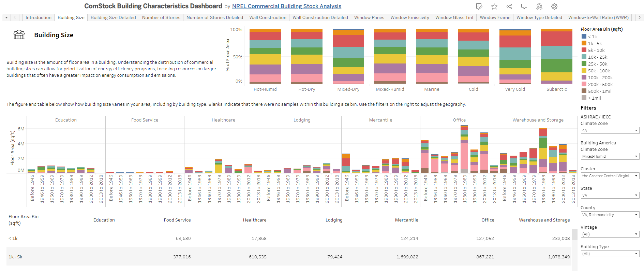Click the share icon
This screenshot has width=644, height=271.
(509, 6)
